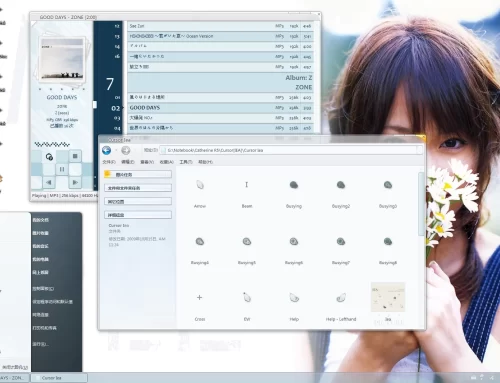Go back in the Explorer window

click(x=107, y=150)
